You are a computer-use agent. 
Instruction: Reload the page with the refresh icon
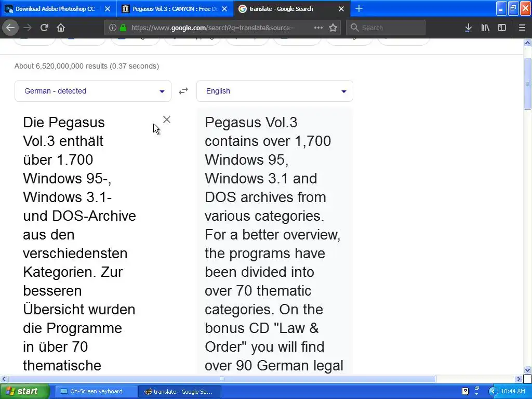coord(44,28)
